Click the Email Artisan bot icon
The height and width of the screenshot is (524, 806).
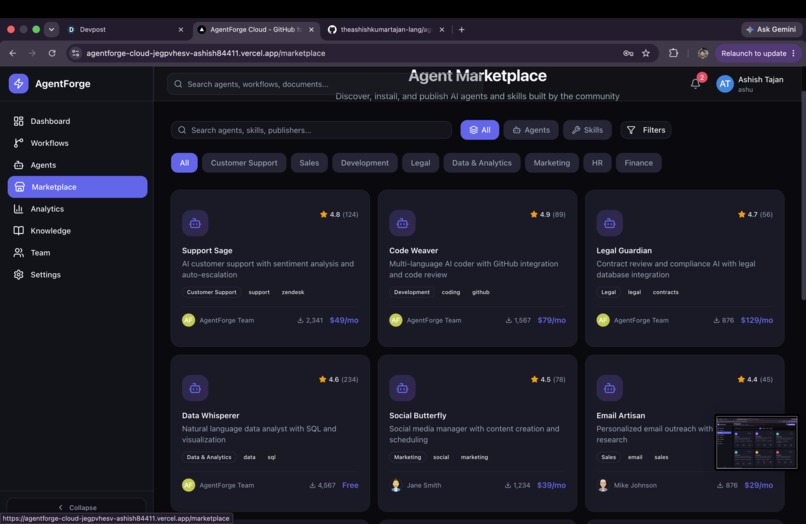[x=609, y=388]
